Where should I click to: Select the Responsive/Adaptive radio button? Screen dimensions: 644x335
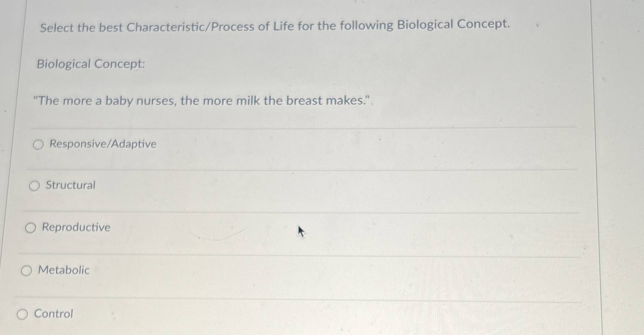(x=38, y=144)
